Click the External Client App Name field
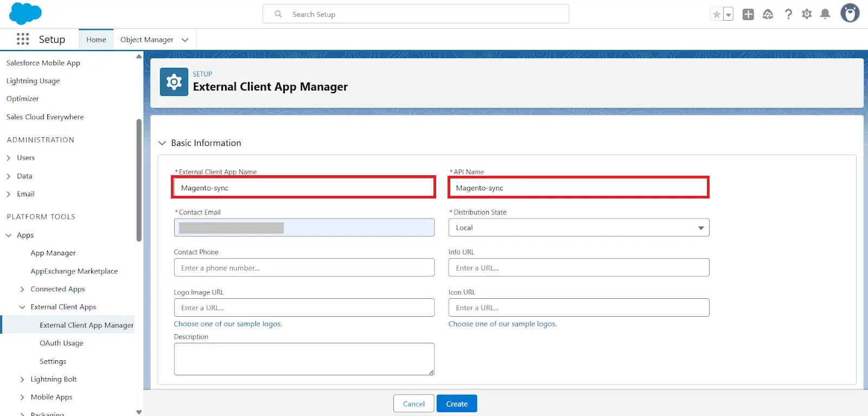The width and height of the screenshot is (868, 416). point(304,188)
